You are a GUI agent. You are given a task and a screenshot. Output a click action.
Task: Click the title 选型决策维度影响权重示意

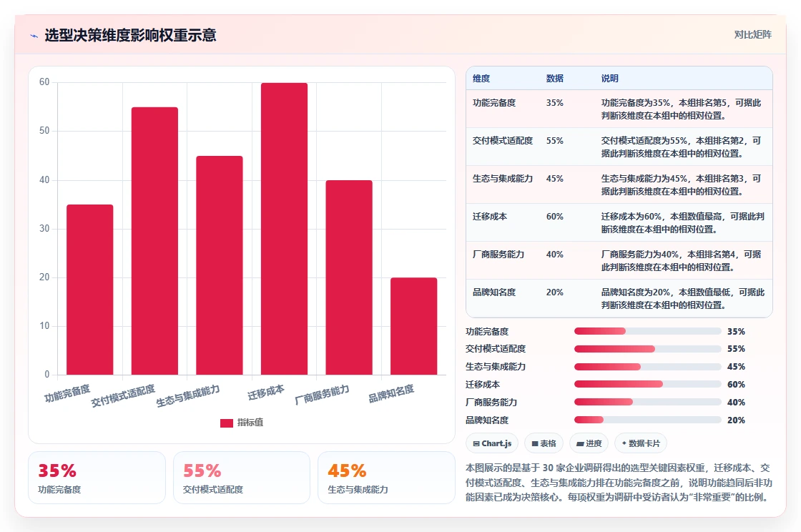130,35
